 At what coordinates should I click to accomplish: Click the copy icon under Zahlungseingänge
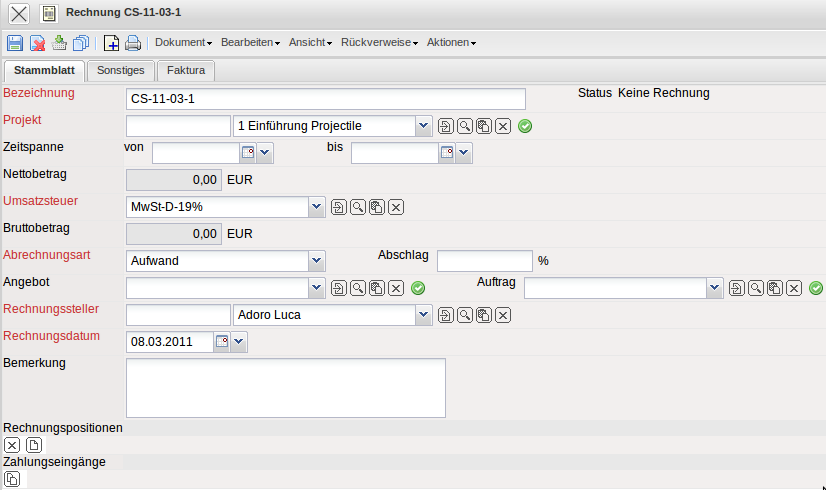point(12,478)
